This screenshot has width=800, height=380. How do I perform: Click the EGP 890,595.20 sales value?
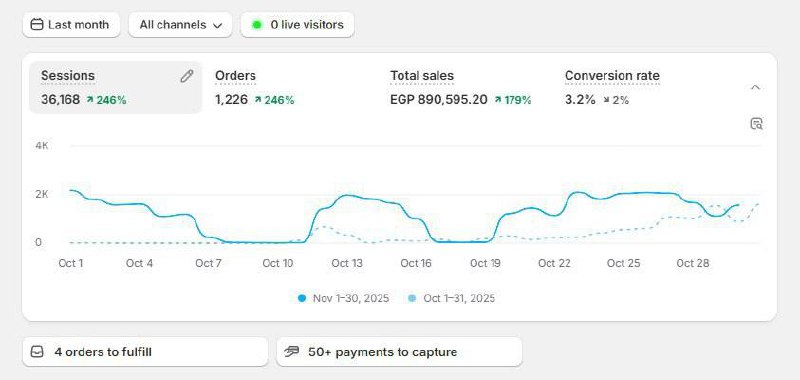pyautogui.click(x=439, y=99)
